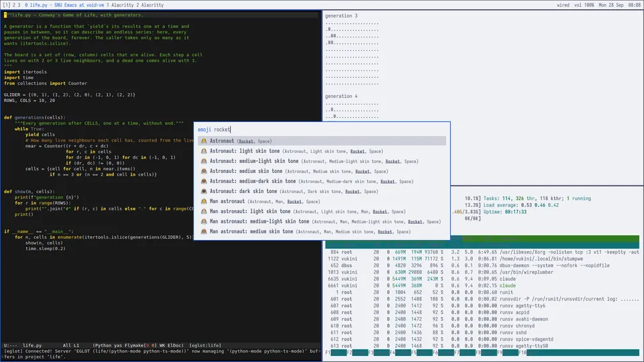The image size is (644, 362).
Task: Click the 'vol 100%' volume indicator
Action: tap(584, 5)
